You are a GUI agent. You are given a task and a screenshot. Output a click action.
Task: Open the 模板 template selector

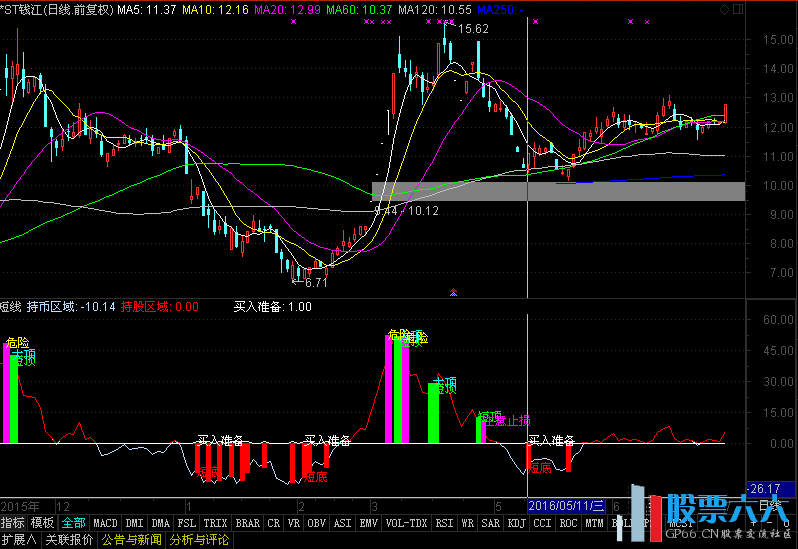pos(42,523)
